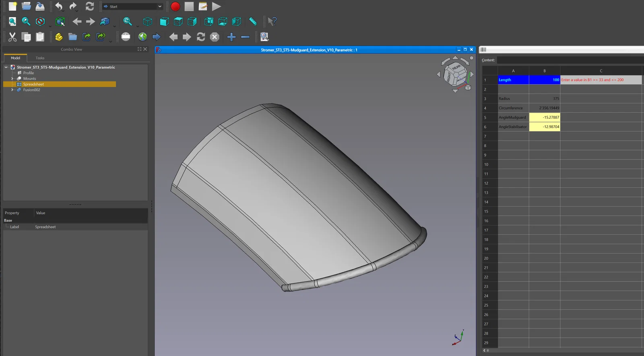
Task: Collapse the Stromer document root node
Action: (x=6, y=67)
